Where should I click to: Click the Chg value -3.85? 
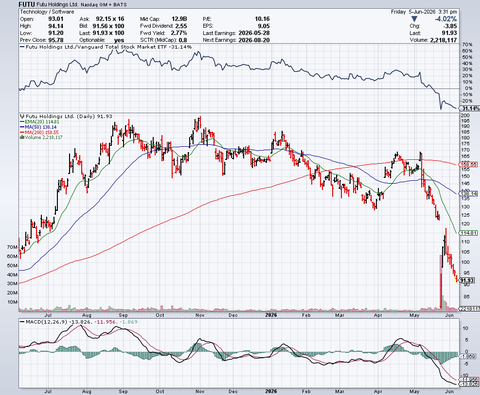[450, 26]
